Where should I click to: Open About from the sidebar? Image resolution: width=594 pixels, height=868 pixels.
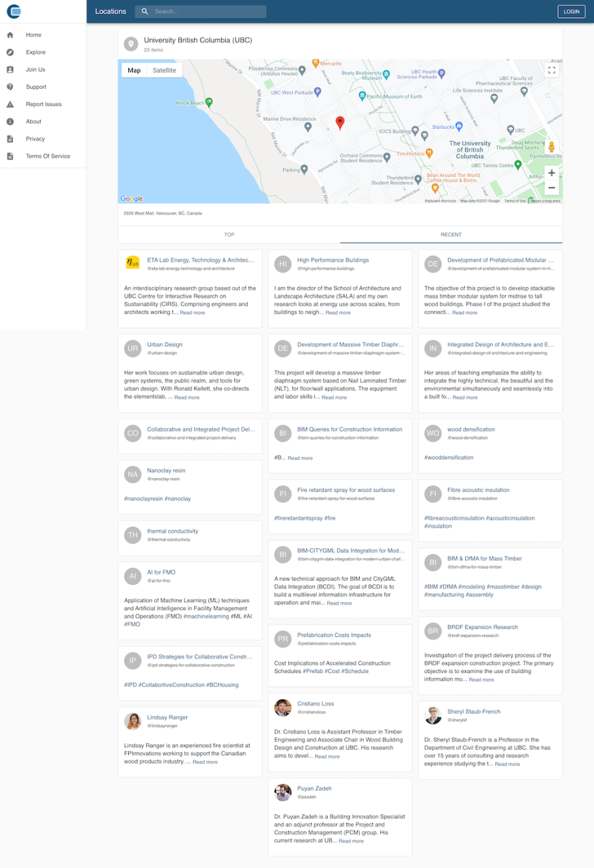pyautogui.click(x=43, y=122)
